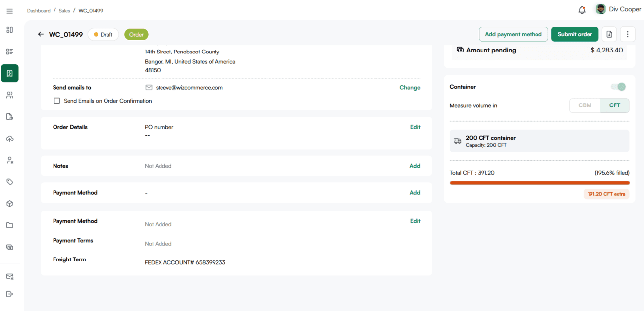
Task: Expand the hamburger sidebar menu
Action: [x=10, y=11]
